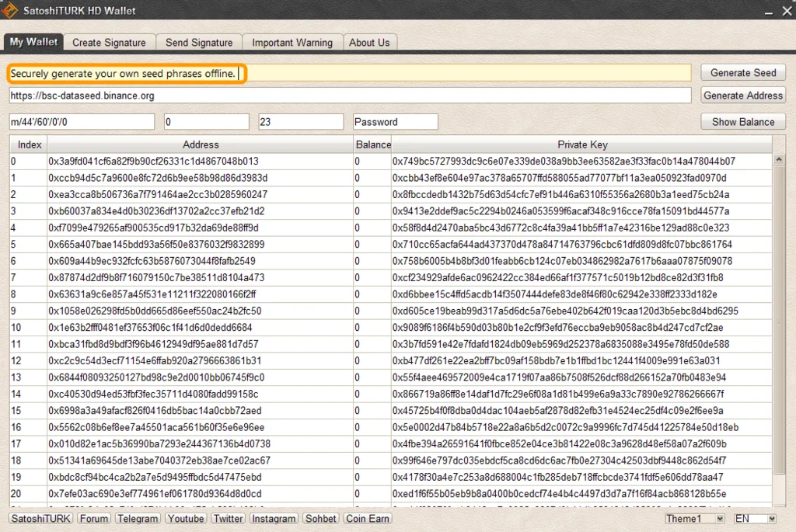This screenshot has width=796, height=532.
Task: Open the Twitter link
Action: tap(228, 518)
